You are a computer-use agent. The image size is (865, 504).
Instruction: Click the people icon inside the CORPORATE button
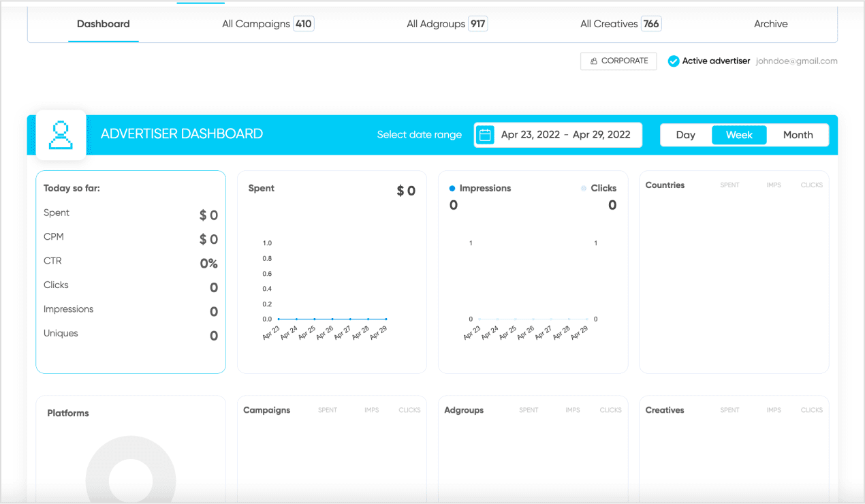coord(595,61)
